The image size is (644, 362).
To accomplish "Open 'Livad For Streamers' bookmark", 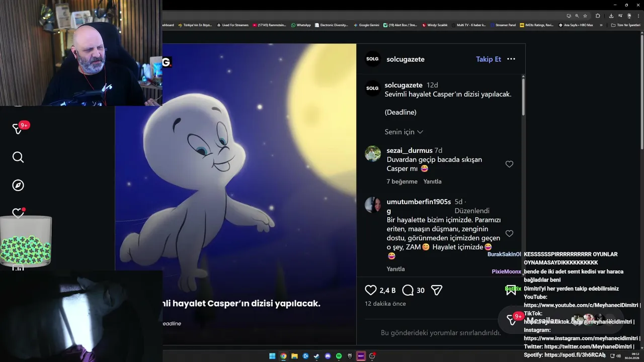I will 232,25.
